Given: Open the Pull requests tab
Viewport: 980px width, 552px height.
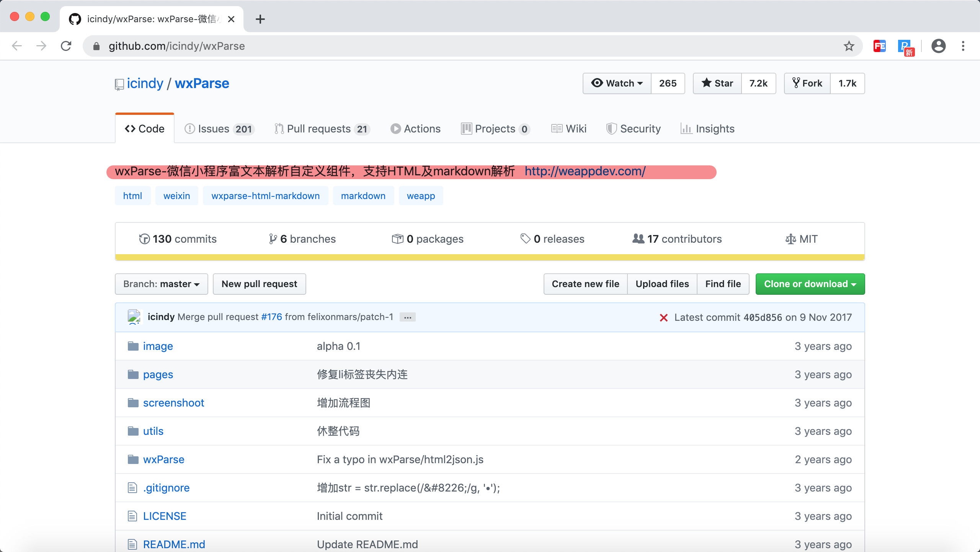Looking at the screenshot, I should (x=322, y=129).
